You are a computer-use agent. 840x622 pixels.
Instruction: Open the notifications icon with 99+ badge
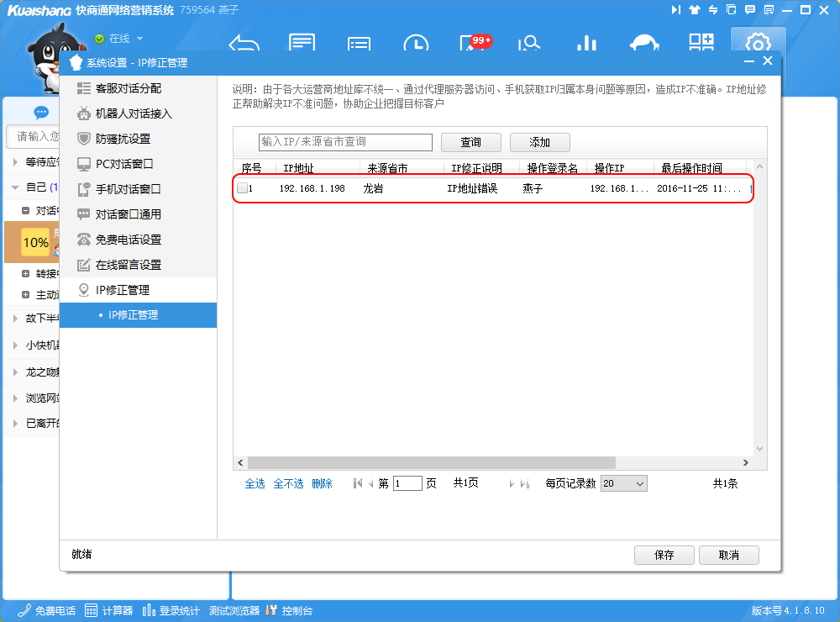(472, 44)
